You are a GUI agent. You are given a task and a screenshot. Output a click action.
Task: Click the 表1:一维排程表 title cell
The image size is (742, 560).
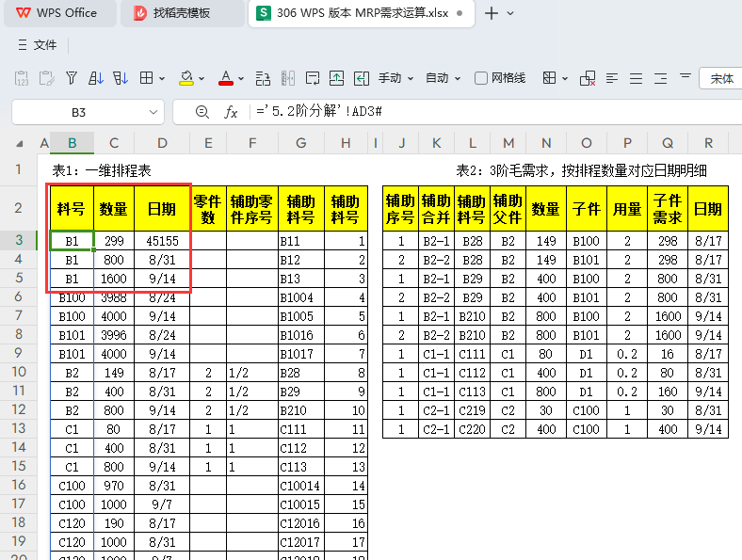pyautogui.click(x=102, y=170)
